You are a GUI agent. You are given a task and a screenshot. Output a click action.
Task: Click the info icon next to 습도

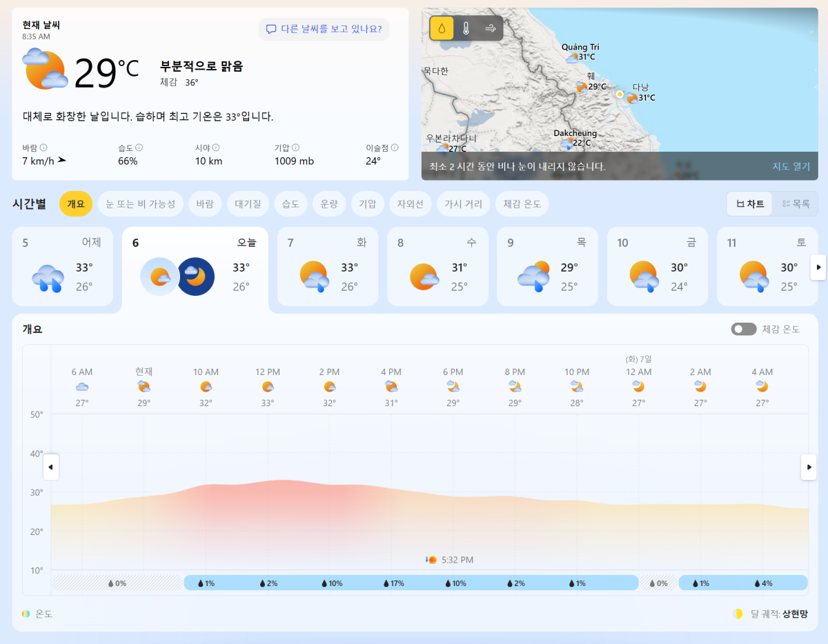[139, 148]
